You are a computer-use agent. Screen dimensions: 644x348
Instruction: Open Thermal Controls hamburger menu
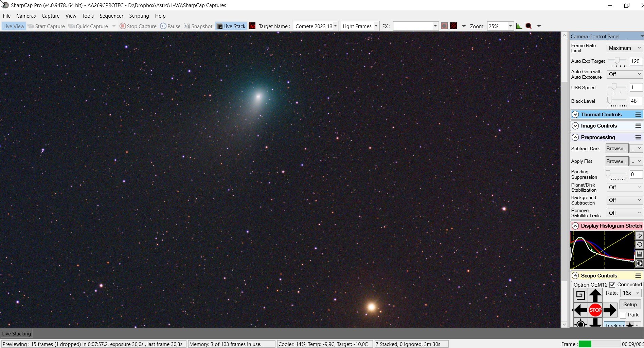638,115
